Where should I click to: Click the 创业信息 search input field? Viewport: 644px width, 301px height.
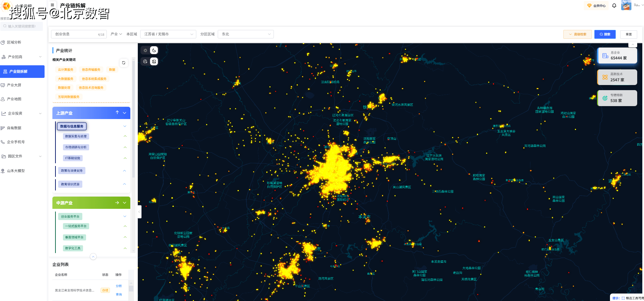point(76,34)
